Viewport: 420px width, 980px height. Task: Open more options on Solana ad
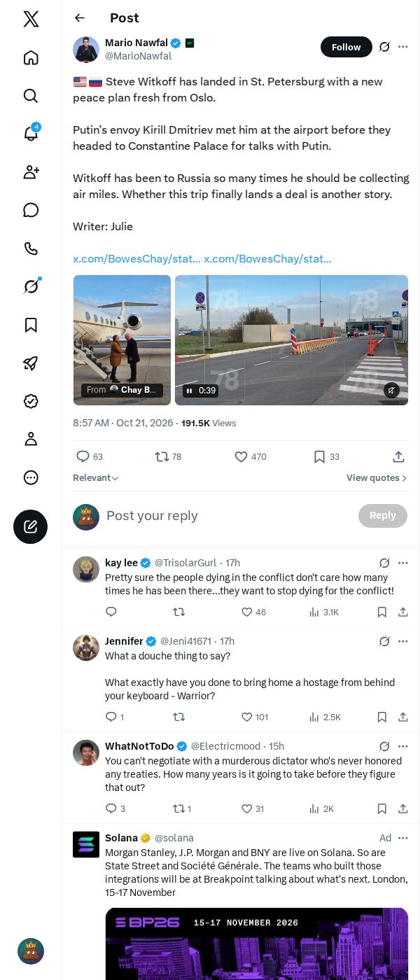[403, 838]
